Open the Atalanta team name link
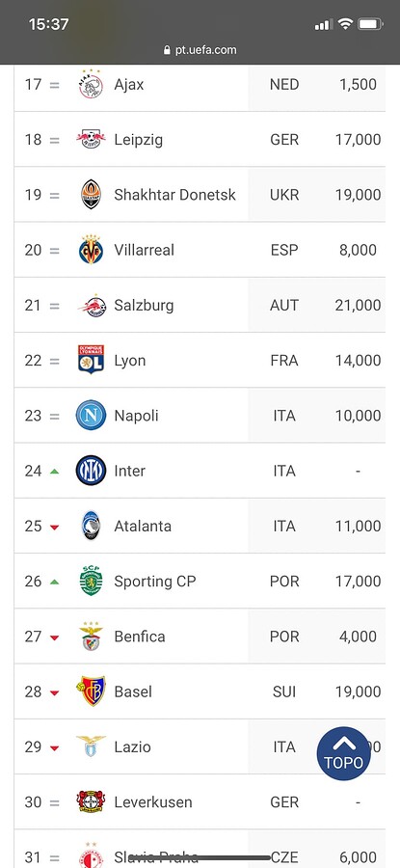The width and height of the screenshot is (400, 868). point(143,526)
